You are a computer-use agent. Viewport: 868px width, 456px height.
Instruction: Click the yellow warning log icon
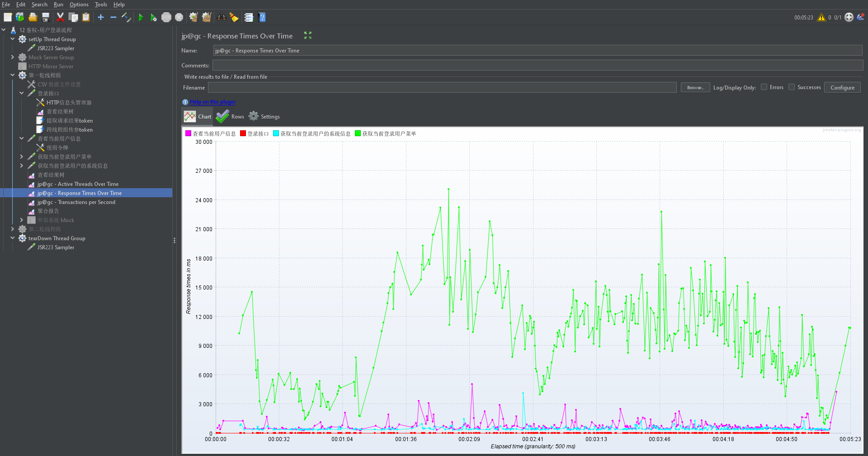click(821, 17)
